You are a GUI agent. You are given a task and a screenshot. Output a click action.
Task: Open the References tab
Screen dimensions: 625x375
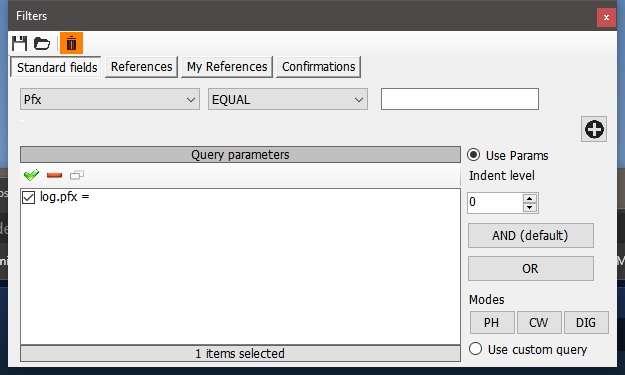click(142, 67)
